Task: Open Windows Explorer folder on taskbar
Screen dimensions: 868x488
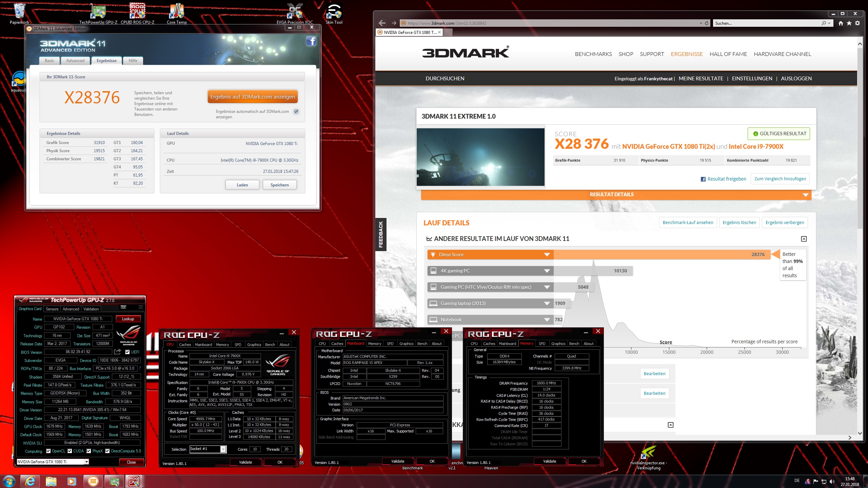Action: coord(51,481)
